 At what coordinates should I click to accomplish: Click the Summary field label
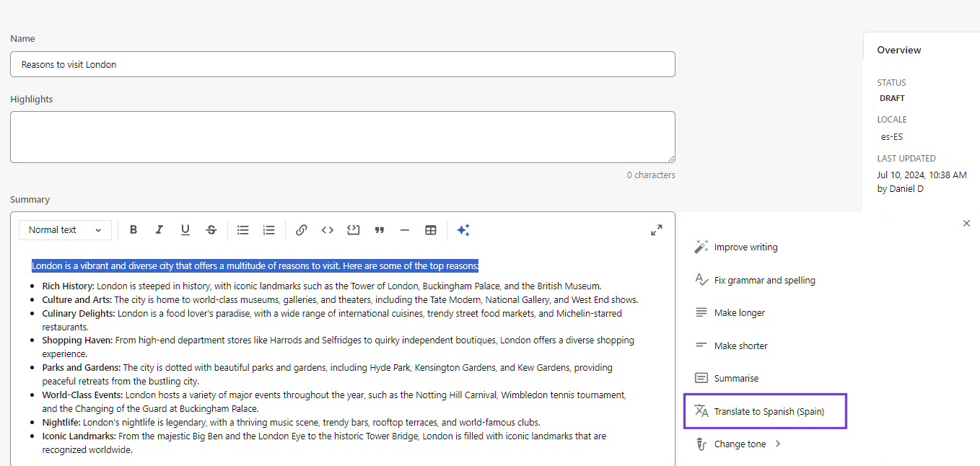[x=30, y=200]
